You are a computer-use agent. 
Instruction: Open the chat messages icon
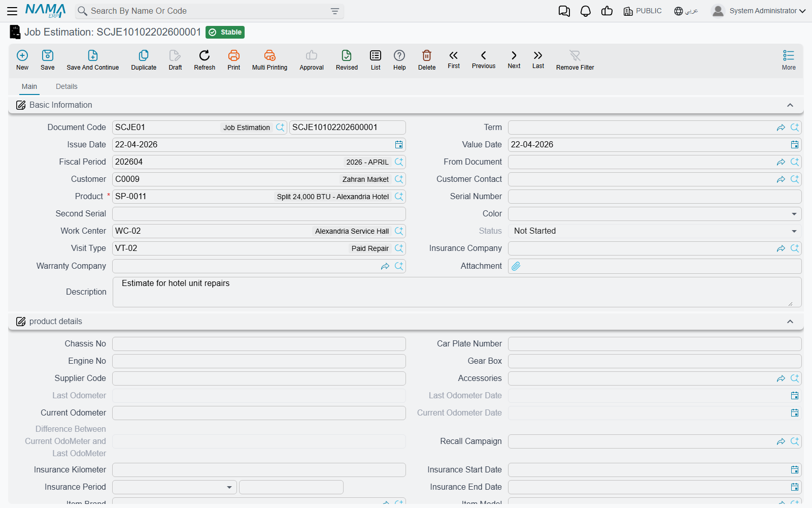[x=564, y=11]
